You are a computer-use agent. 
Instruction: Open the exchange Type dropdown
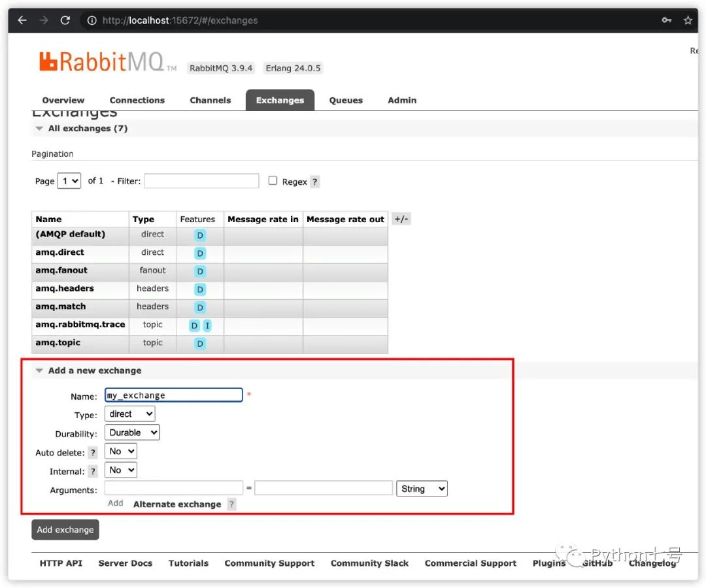point(129,414)
